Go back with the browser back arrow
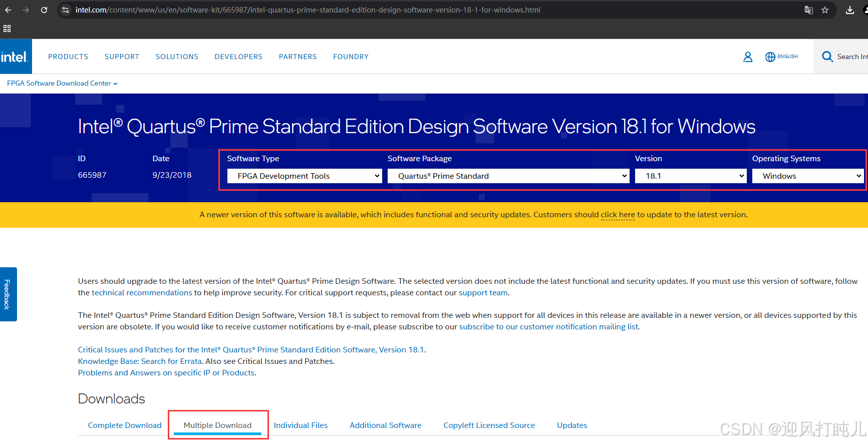This screenshot has width=868, height=444. [8, 10]
